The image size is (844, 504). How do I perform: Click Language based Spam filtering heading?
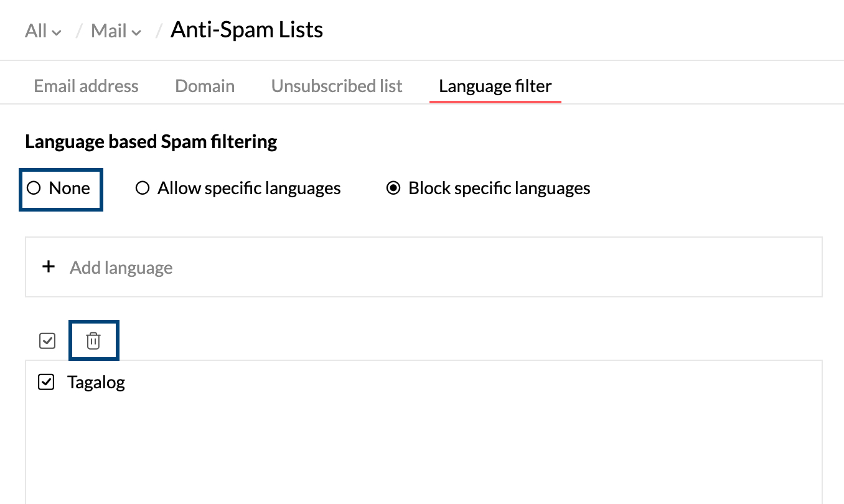coord(151,142)
